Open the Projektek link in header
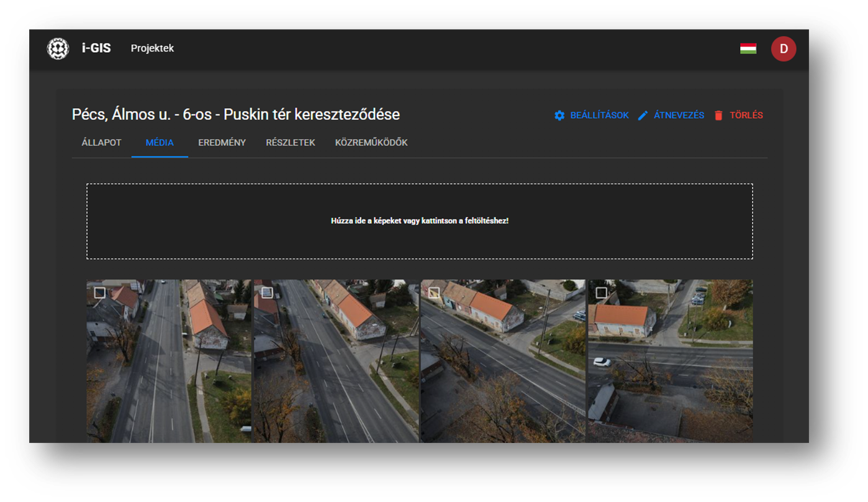868x502 pixels. click(152, 48)
